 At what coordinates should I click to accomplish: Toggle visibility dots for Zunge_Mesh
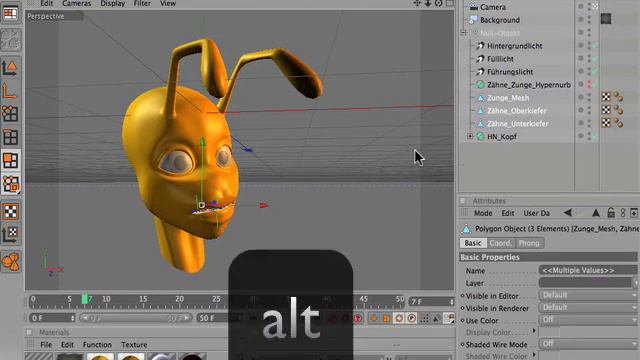(589, 97)
